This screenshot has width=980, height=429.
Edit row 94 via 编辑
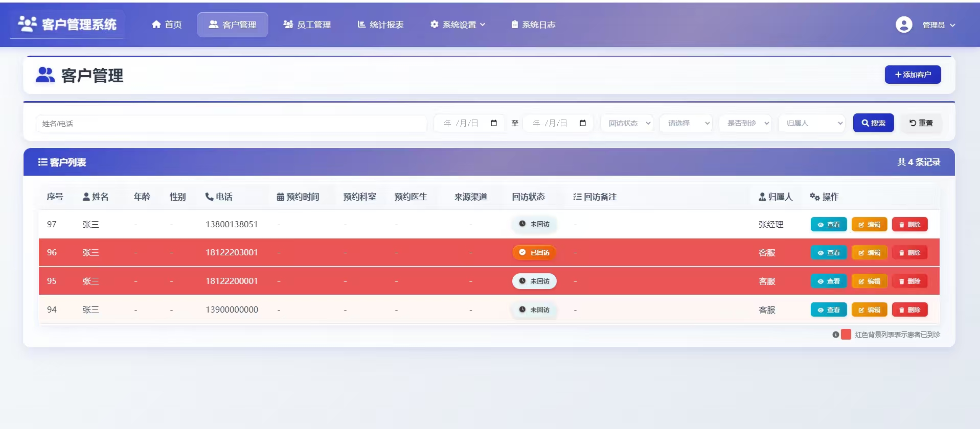tap(870, 310)
